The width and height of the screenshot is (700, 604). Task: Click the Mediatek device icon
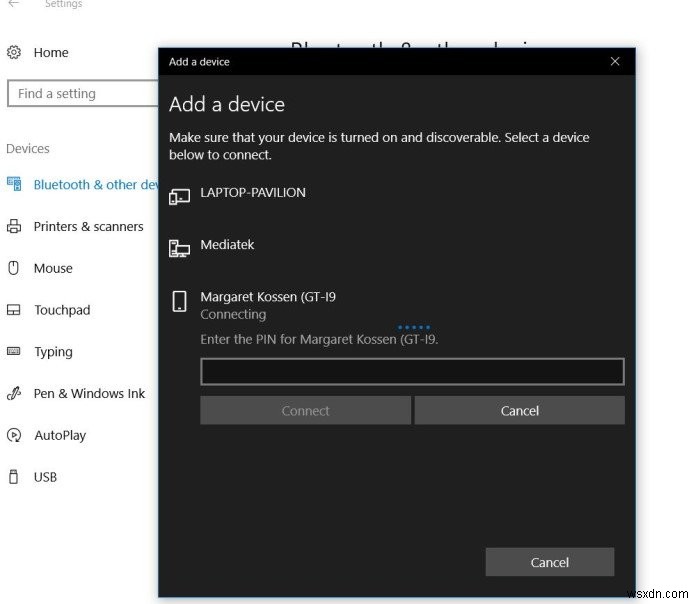(179, 249)
